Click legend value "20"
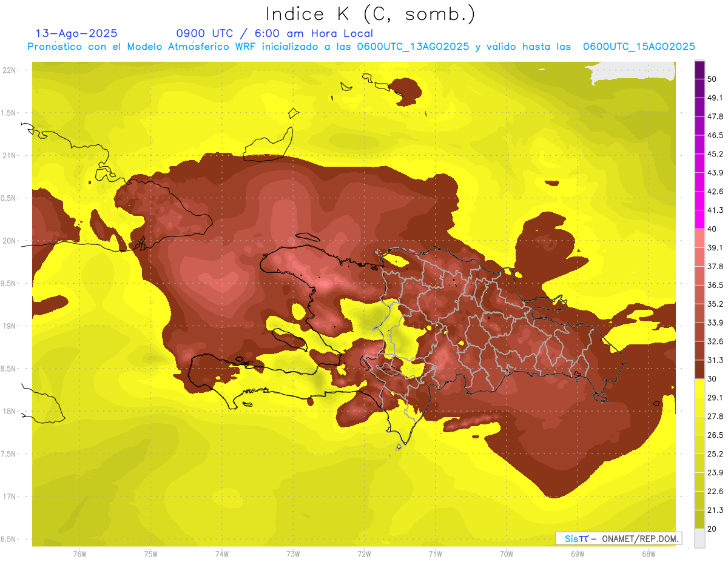The image size is (728, 562). [x=713, y=529]
